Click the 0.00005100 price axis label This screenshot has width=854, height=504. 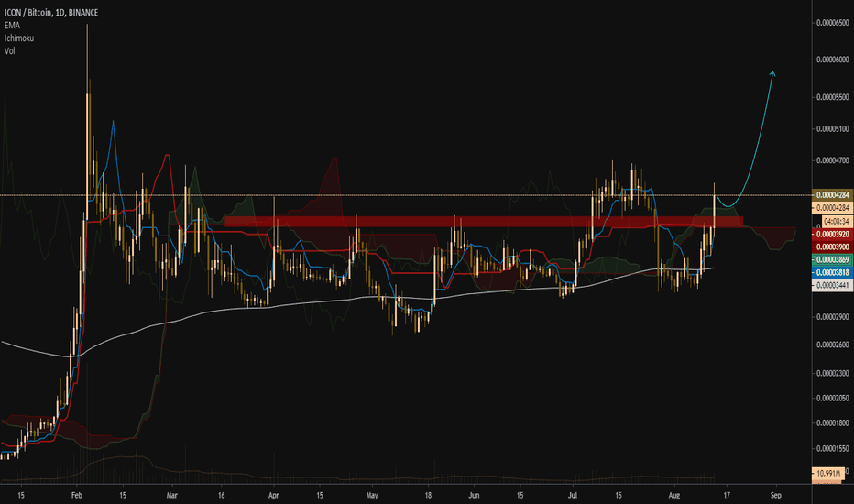[x=832, y=129]
